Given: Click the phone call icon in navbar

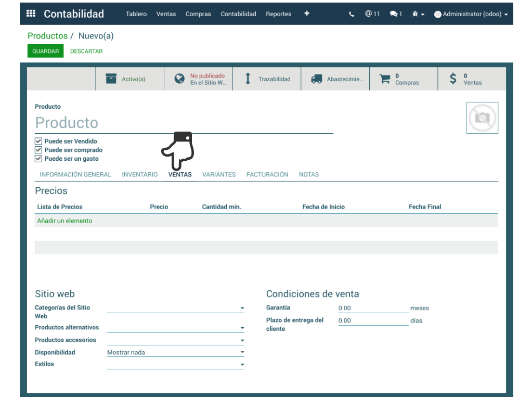Looking at the screenshot, I should click(x=352, y=14).
